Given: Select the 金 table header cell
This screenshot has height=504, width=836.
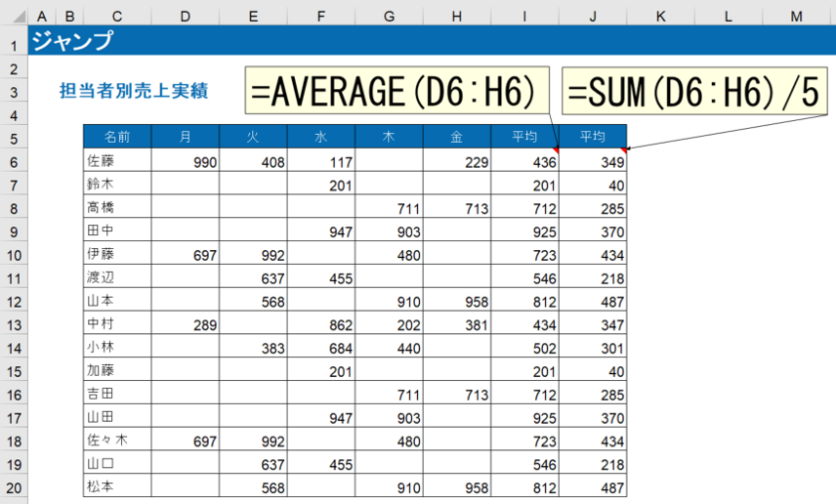Looking at the screenshot, I should tap(456, 138).
